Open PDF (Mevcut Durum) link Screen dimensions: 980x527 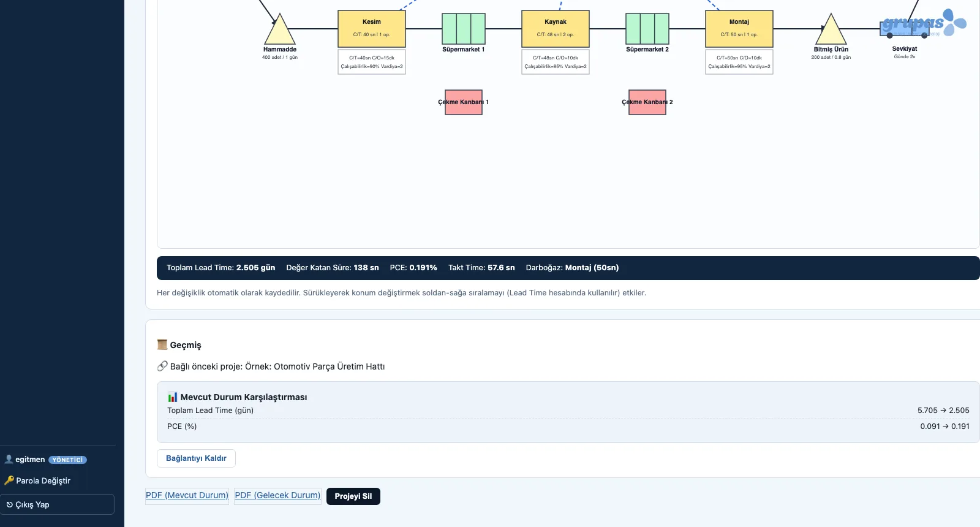[x=187, y=495]
